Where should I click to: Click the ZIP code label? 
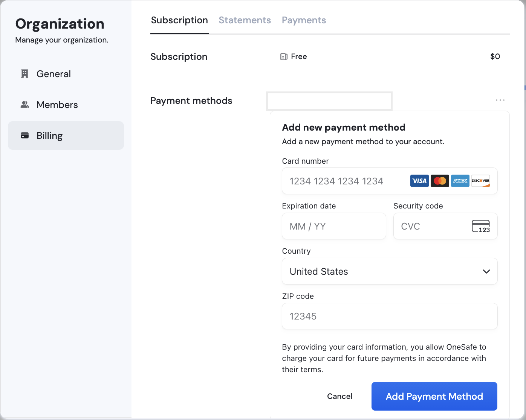(x=298, y=296)
